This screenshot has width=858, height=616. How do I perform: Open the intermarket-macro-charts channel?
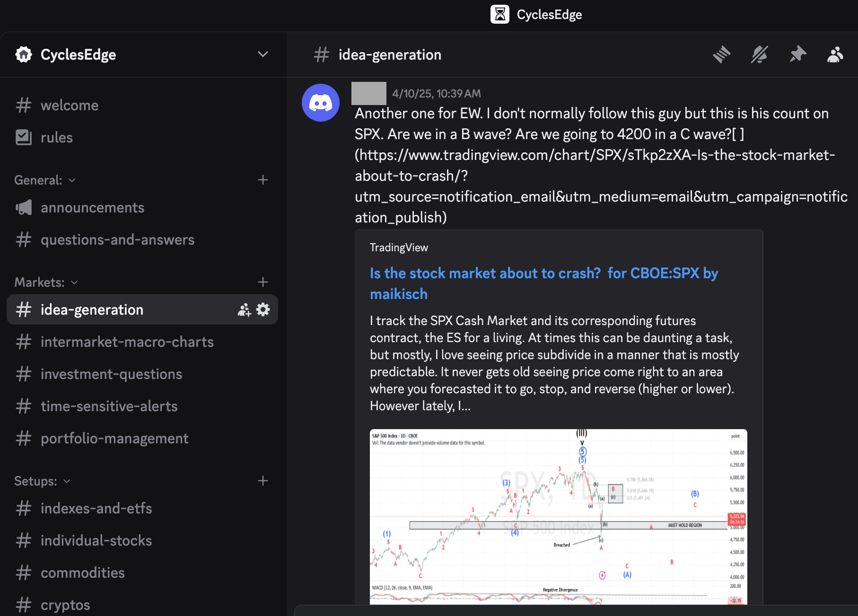coord(142,342)
